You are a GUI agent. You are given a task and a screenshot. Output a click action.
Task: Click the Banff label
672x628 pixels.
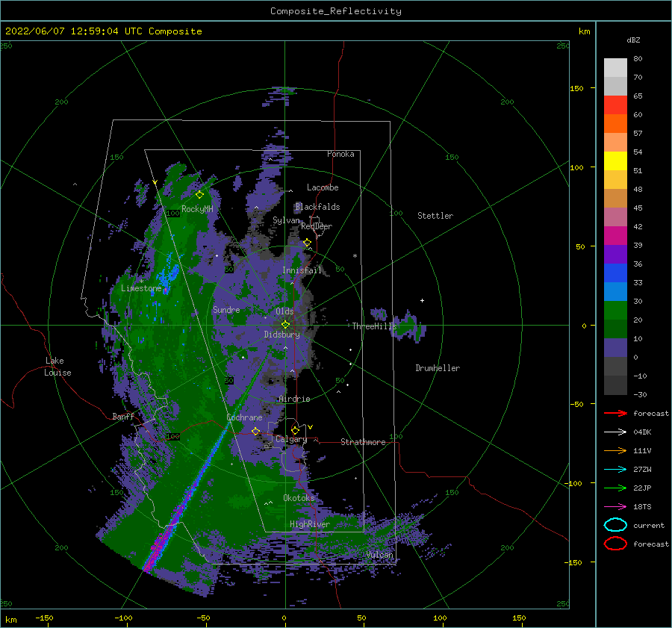point(123,416)
